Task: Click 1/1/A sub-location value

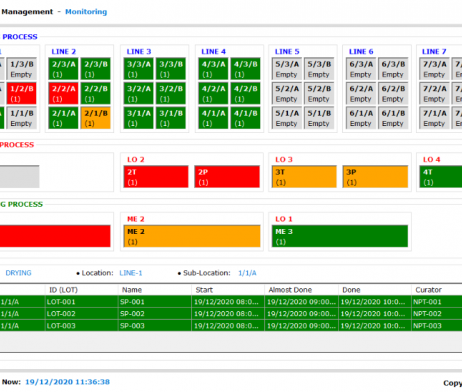Action: tap(247, 273)
